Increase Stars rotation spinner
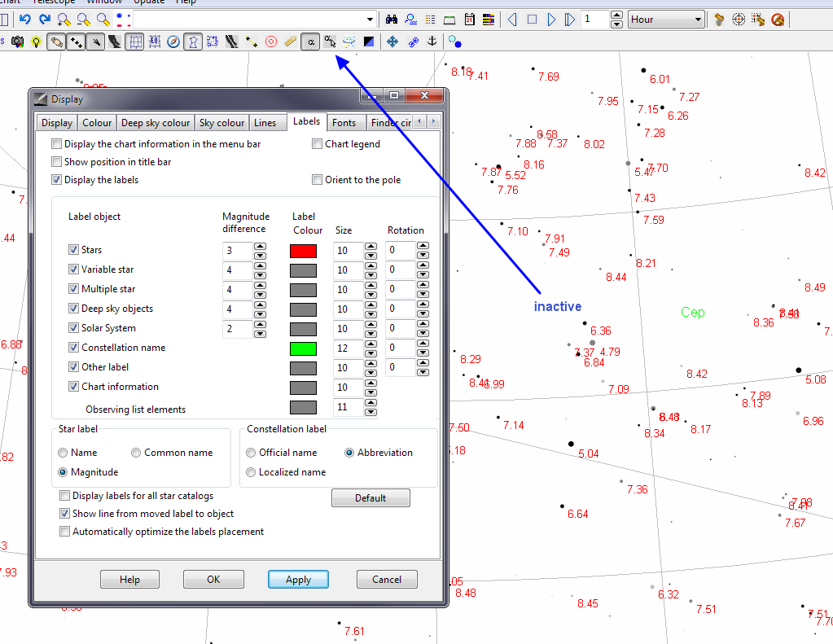The image size is (833, 644). pos(423,246)
